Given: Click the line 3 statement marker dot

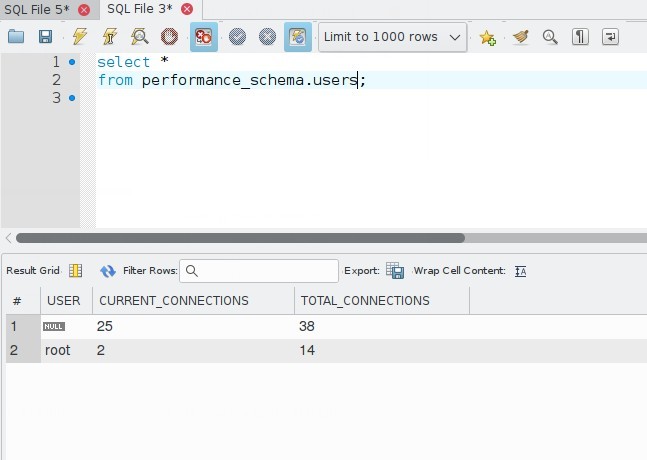Looking at the screenshot, I should point(72,98).
